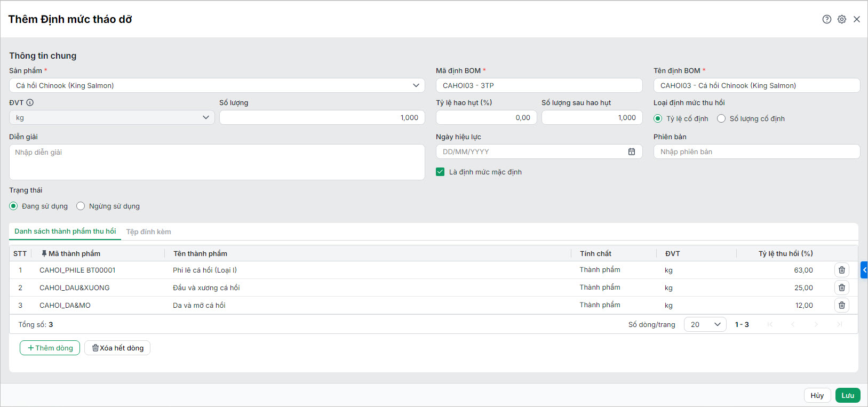The width and height of the screenshot is (868, 407).
Task: Select Số lượng cố định option
Action: pyautogui.click(x=721, y=118)
